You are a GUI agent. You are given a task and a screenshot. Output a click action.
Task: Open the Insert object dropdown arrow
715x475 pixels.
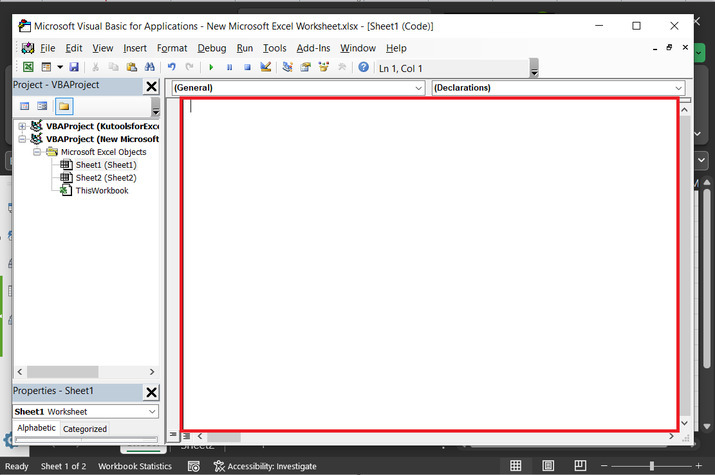pos(60,67)
